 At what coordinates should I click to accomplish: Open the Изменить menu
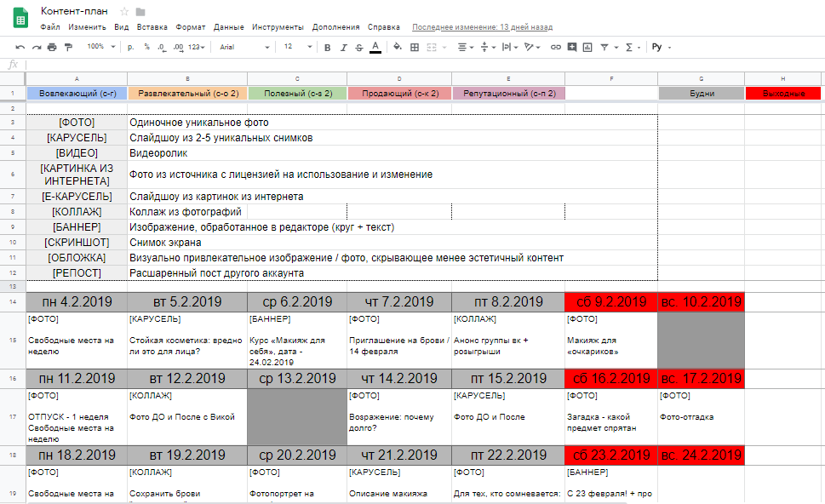(x=87, y=27)
